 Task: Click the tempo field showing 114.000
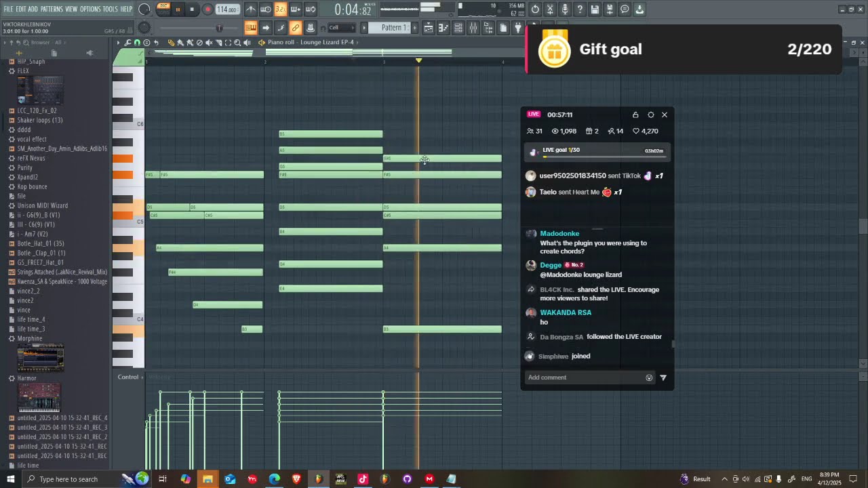pos(227,9)
